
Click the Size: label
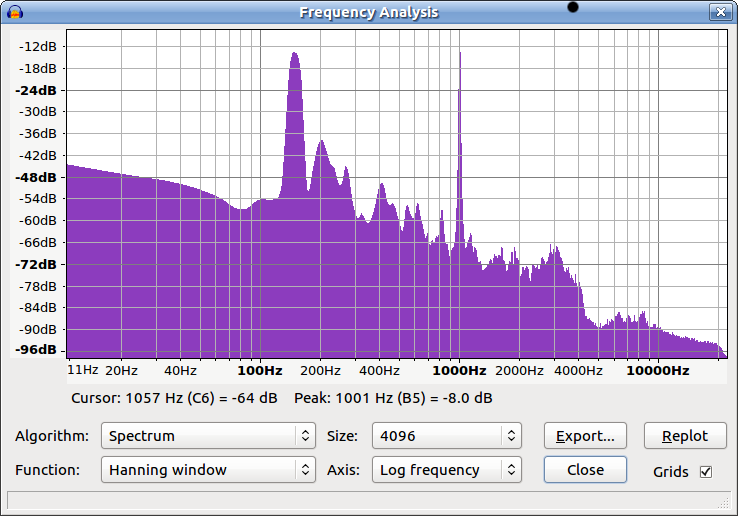coord(342,435)
